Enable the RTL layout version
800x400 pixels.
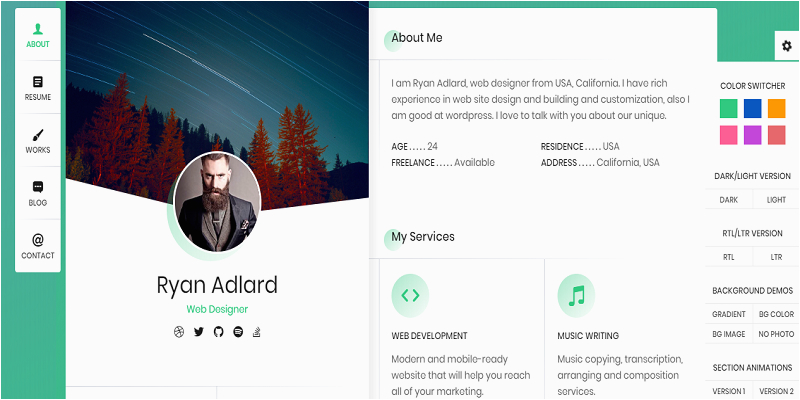pyautogui.click(x=729, y=257)
